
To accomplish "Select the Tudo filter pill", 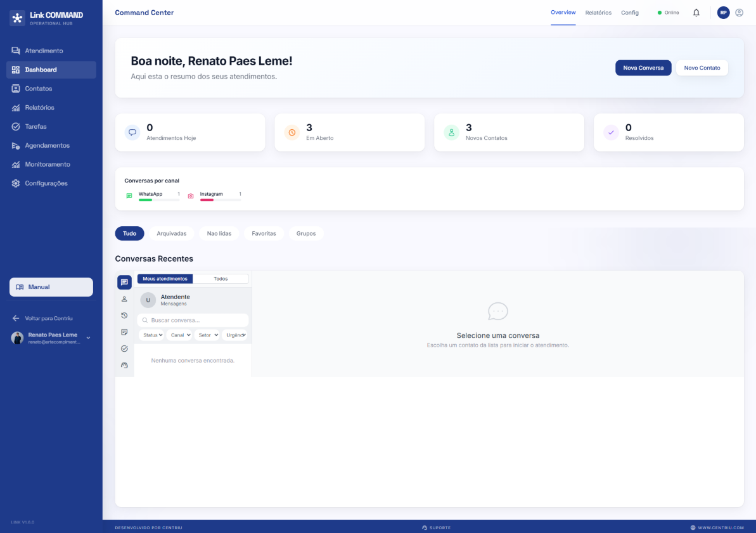I will tap(130, 233).
